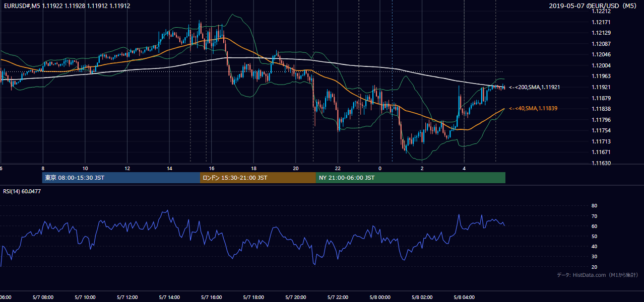Click the 5/7 10:00 date axis label
644x302 pixels.
point(85,297)
